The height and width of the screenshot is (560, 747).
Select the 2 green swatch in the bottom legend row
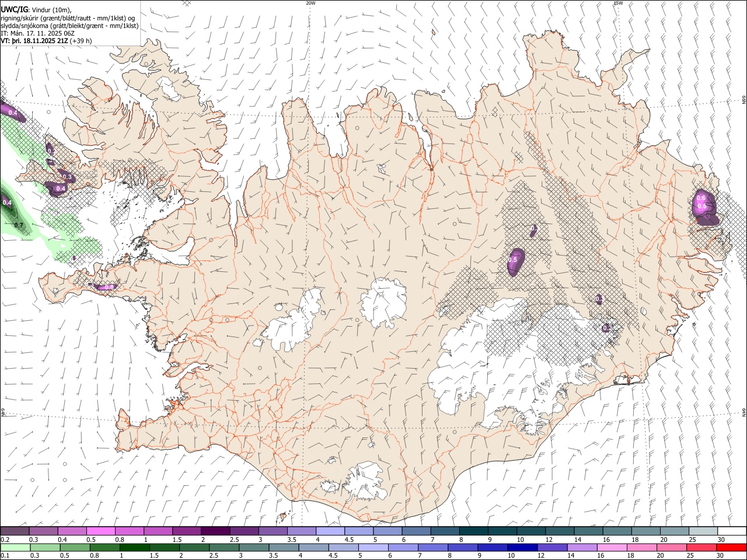(x=194, y=547)
